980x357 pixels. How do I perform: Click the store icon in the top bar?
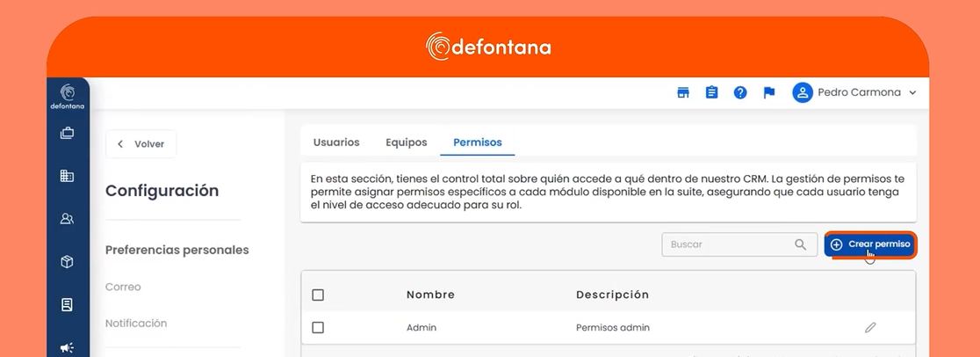(683, 92)
